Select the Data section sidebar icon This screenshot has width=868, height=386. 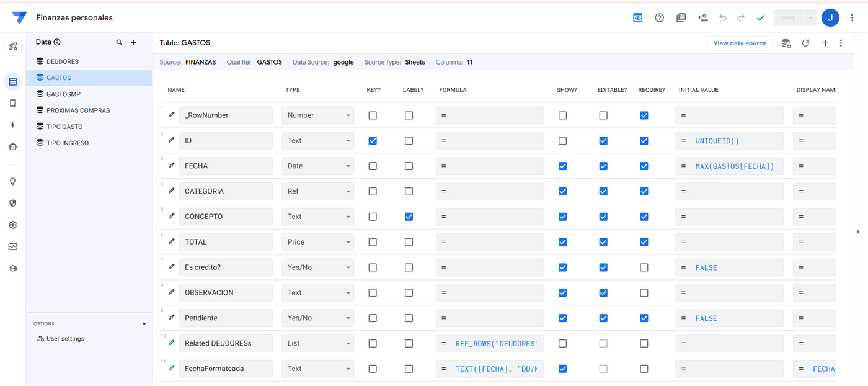12,81
